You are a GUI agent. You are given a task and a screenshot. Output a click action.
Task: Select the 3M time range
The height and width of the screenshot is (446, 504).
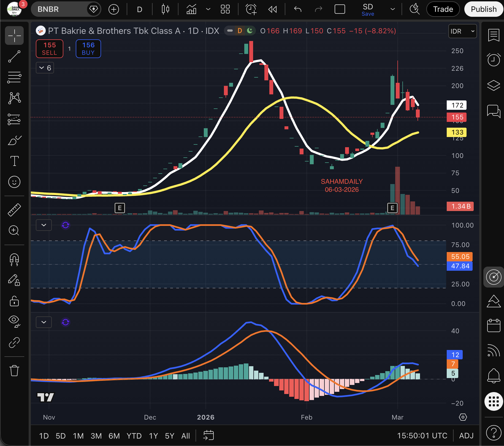click(x=96, y=436)
